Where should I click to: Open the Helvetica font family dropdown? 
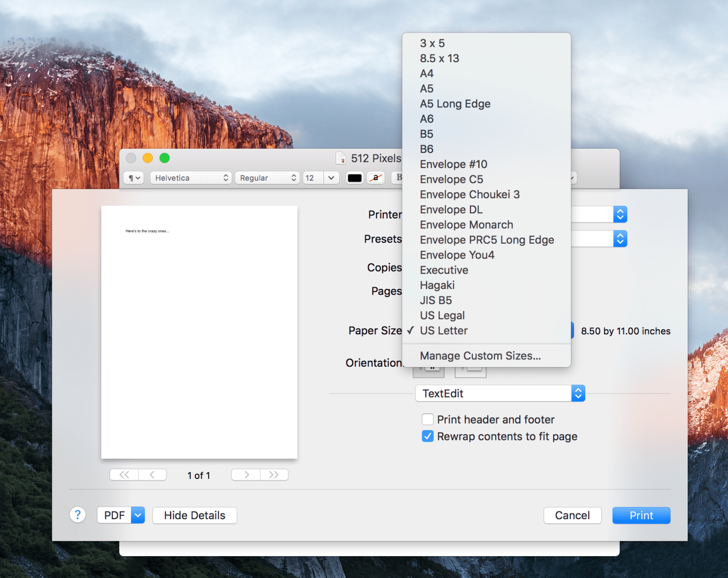(x=190, y=178)
